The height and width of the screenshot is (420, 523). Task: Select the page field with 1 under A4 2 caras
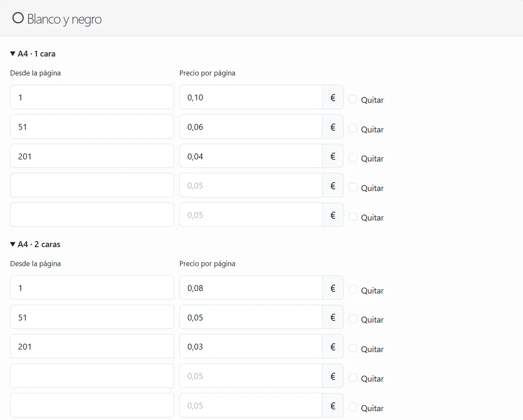click(92, 288)
